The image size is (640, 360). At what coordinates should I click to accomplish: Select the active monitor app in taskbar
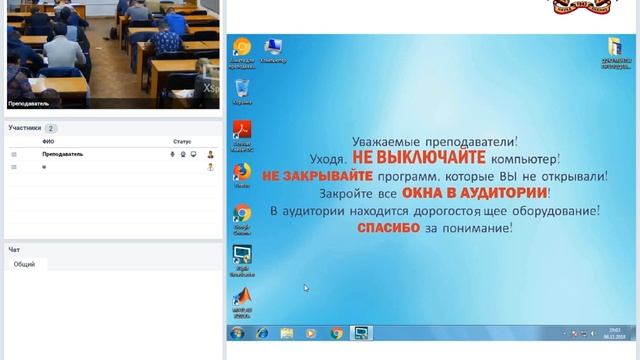(361, 333)
